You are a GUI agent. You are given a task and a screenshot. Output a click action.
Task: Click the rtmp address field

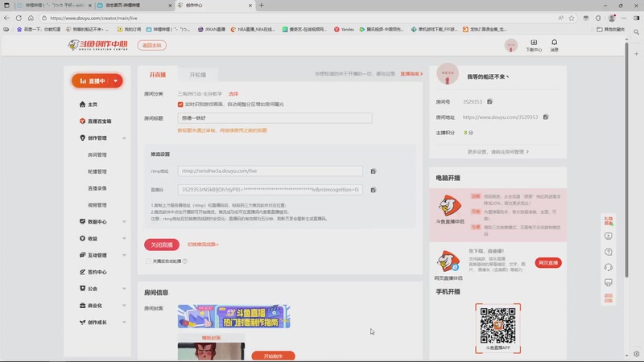tap(270, 171)
